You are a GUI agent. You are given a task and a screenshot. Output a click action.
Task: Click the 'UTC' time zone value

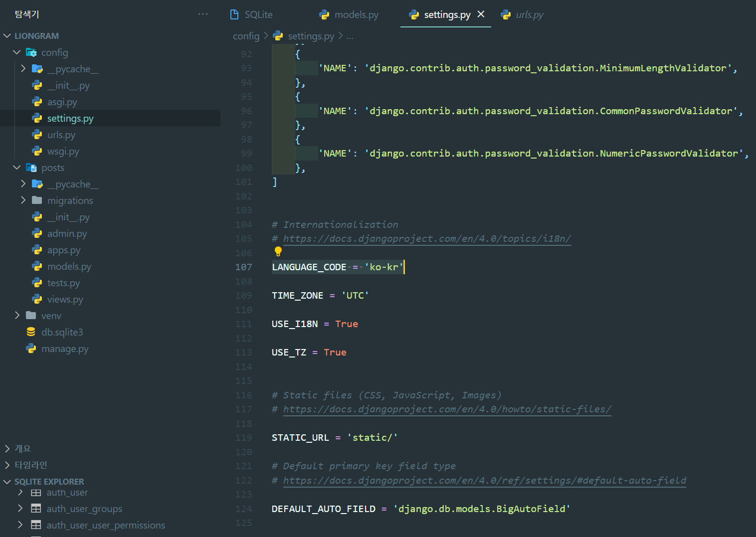(355, 295)
